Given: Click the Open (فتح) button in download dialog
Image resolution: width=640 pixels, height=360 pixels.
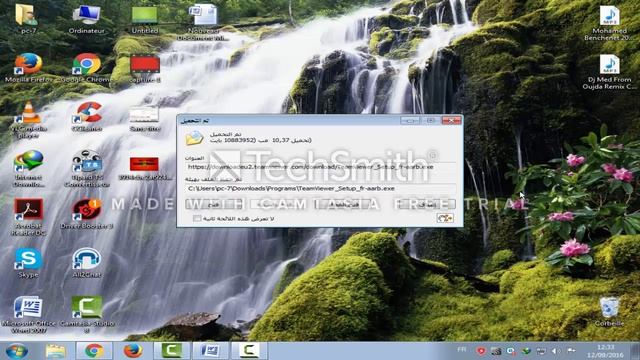Looking at the screenshot, I should (x=214, y=204).
